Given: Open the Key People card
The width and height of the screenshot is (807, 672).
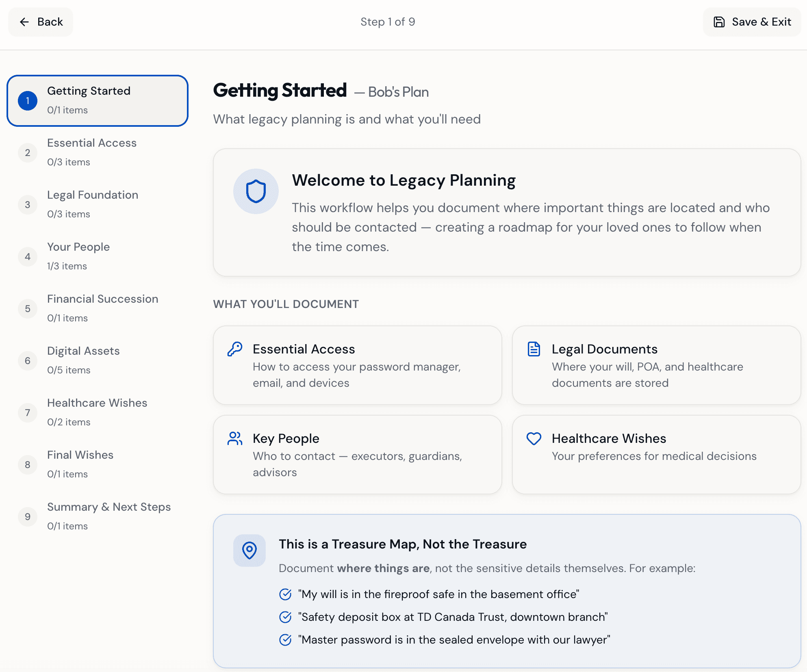Looking at the screenshot, I should pyautogui.click(x=357, y=455).
